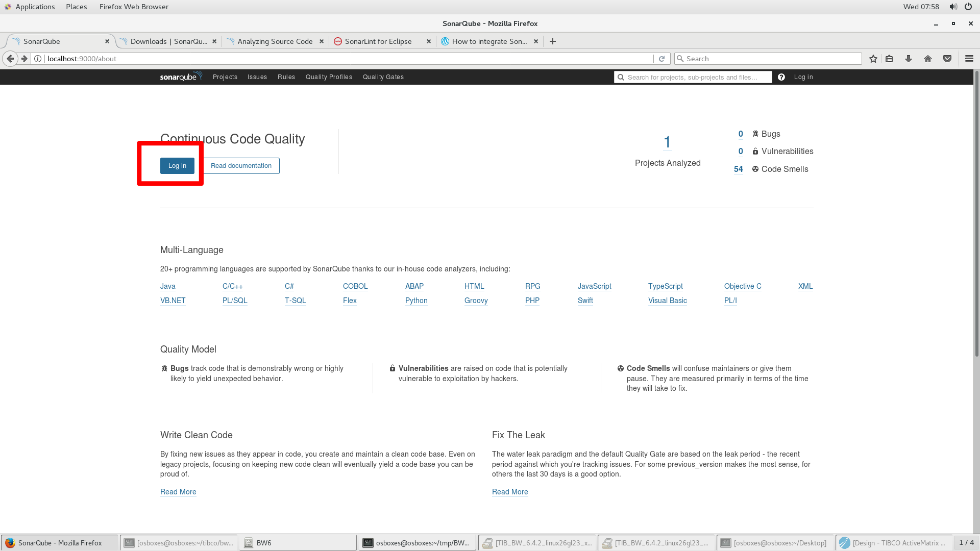Viewport: 980px width, 551px height.
Task: Click the power icon in the top panel
Action: pyautogui.click(x=968, y=7)
